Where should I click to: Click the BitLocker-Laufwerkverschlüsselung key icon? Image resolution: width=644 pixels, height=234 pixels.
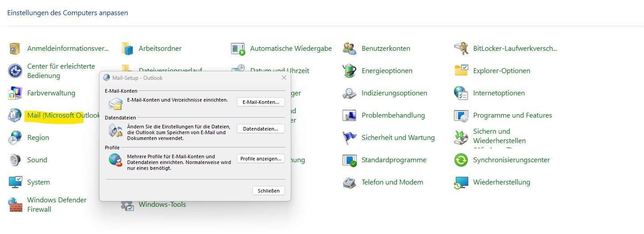pyautogui.click(x=461, y=49)
